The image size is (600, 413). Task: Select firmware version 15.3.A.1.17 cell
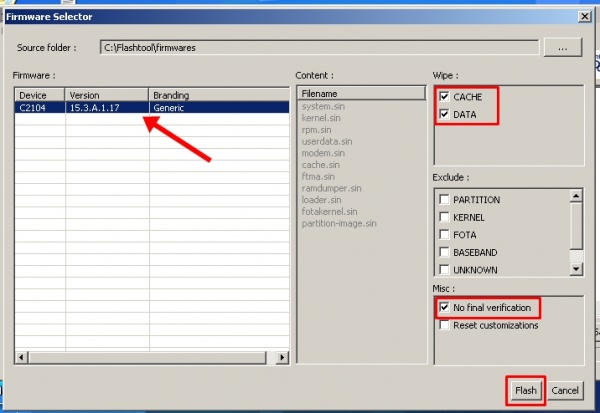[x=107, y=108]
